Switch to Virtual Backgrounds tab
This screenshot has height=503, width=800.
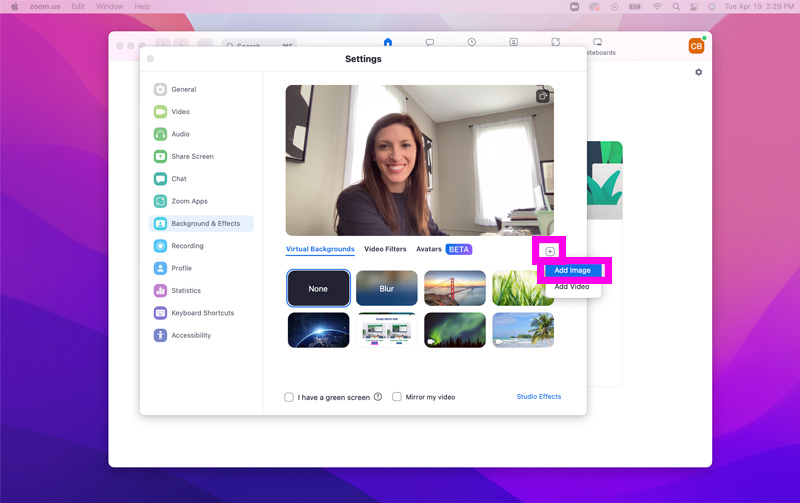point(320,249)
